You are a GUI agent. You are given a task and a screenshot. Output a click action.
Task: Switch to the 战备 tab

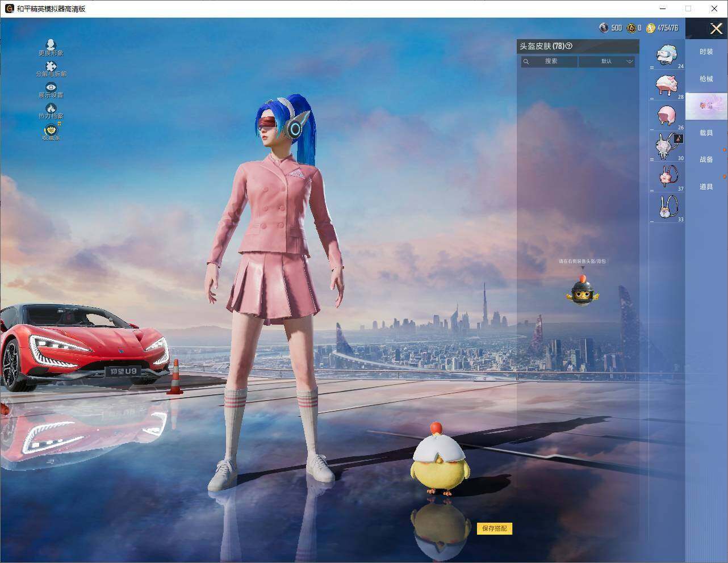(706, 159)
